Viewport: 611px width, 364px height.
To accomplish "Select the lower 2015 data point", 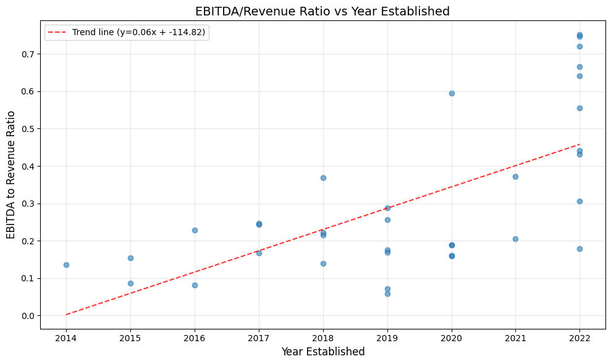I will (x=130, y=283).
